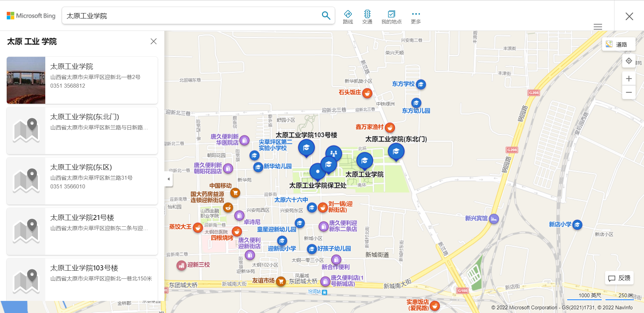This screenshot has height=313, width=644.
Task: Click the 反馈 feedback button
Action: tap(619, 278)
